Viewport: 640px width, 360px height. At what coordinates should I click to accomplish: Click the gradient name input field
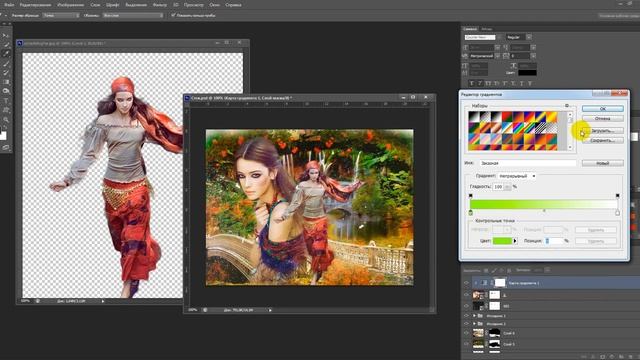[528, 163]
